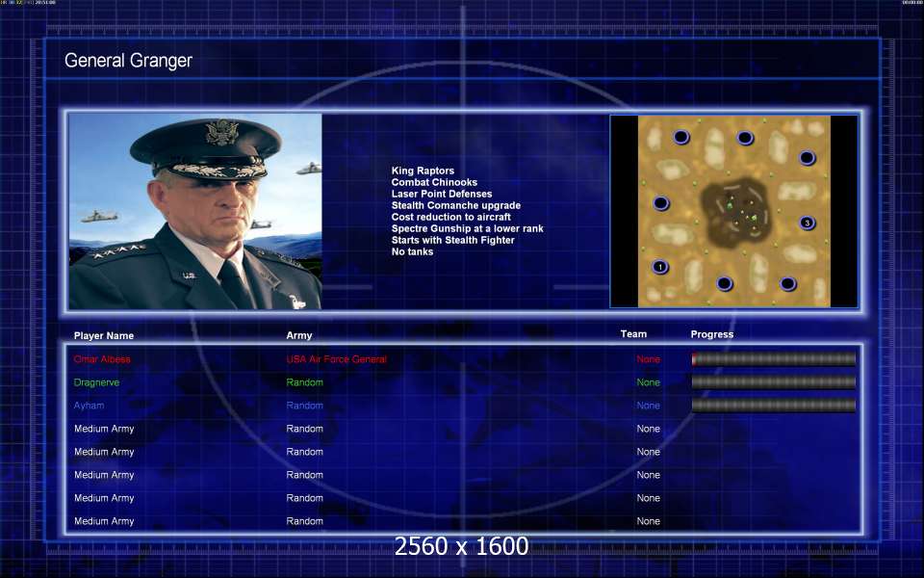Click Dragnerve's loading progress bar
Screen dimensions: 924x578
pos(774,382)
